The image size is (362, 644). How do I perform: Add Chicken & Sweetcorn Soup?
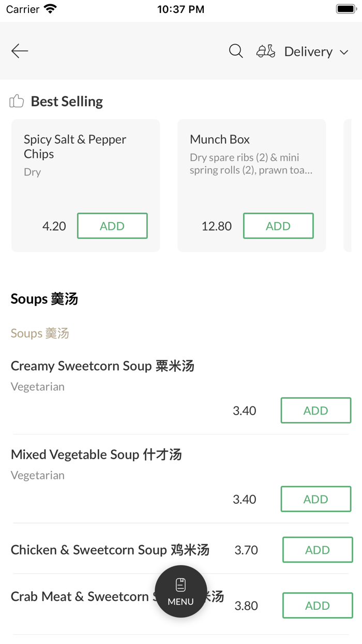[x=317, y=550]
